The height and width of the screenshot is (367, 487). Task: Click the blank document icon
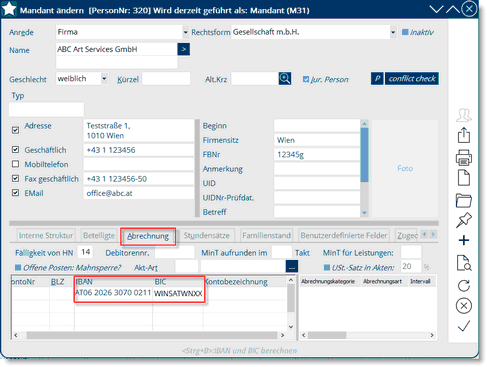tap(464, 178)
